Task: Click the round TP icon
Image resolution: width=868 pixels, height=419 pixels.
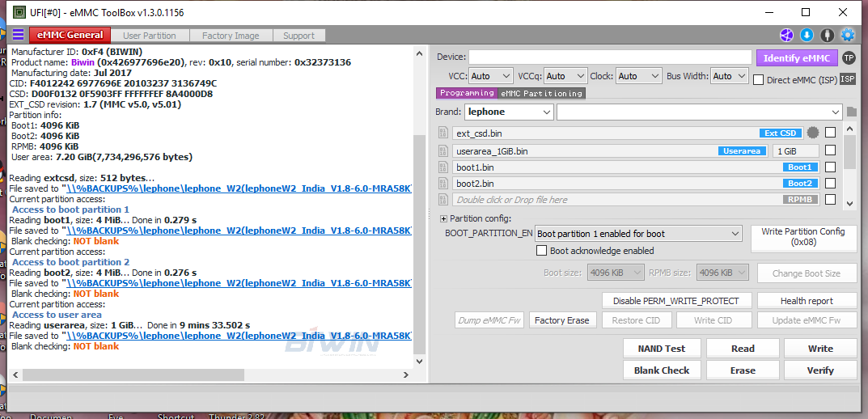Action: pyautogui.click(x=848, y=57)
